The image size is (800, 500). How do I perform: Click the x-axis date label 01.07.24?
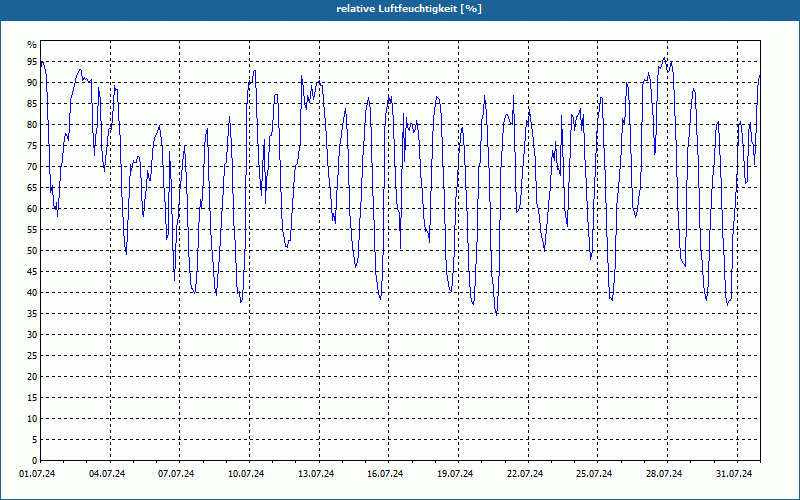click(37, 474)
